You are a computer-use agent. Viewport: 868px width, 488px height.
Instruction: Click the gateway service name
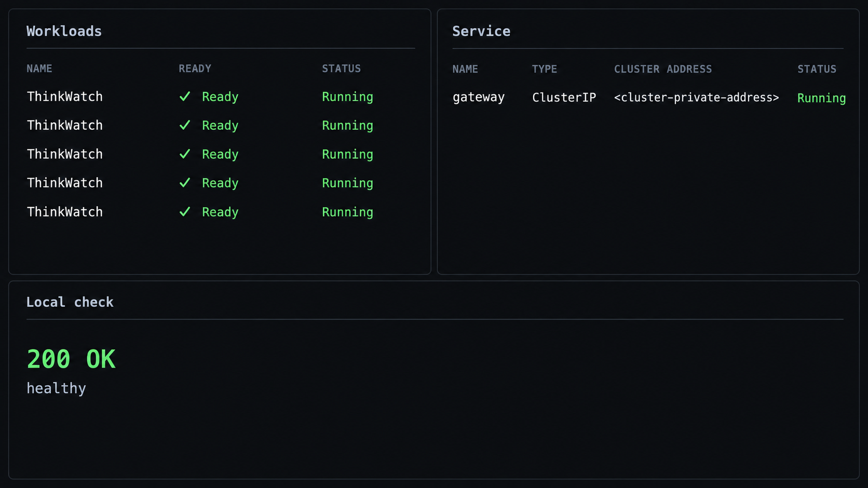(478, 98)
